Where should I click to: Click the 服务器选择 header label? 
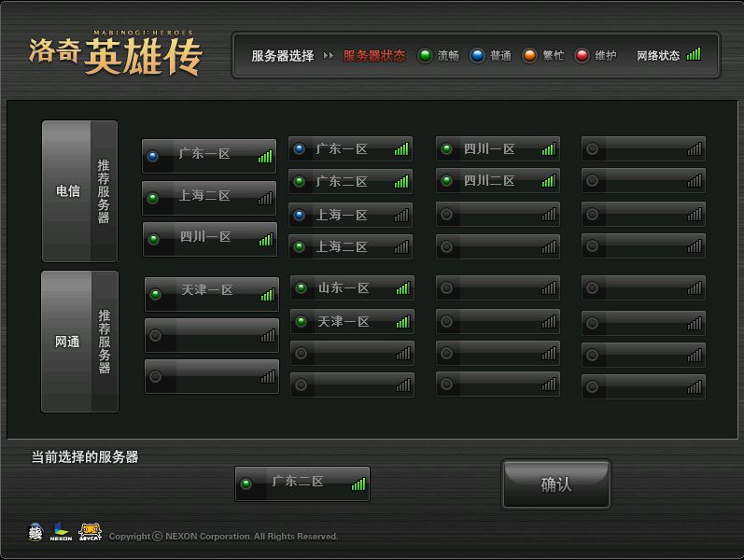282,56
